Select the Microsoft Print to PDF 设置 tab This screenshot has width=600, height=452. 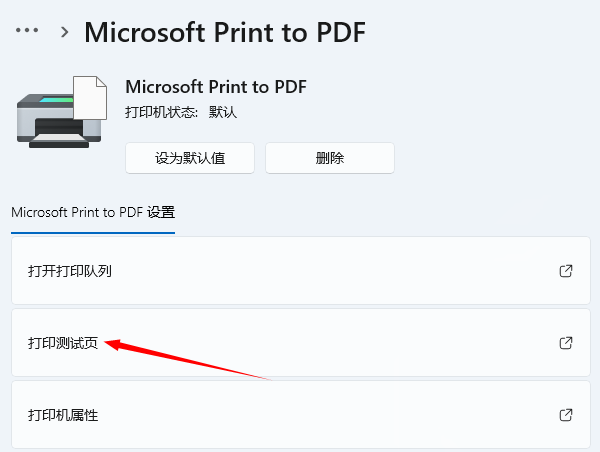tap(93, 212)
